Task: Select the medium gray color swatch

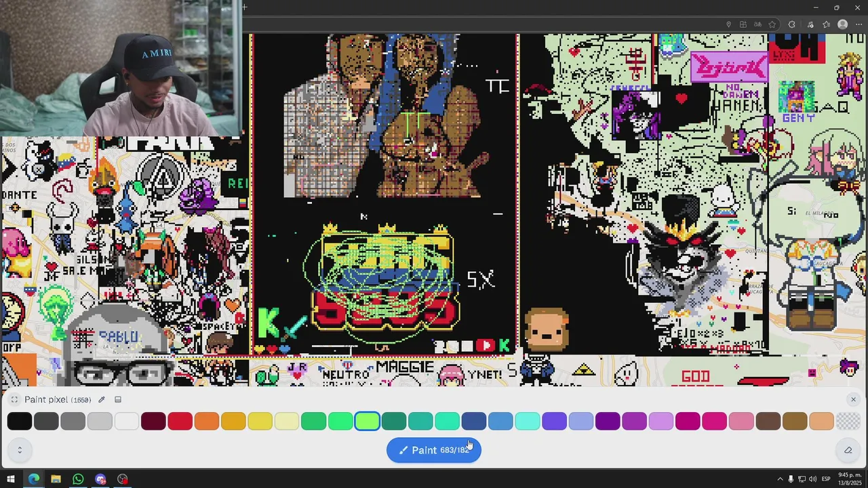Action: pos(73,421)
